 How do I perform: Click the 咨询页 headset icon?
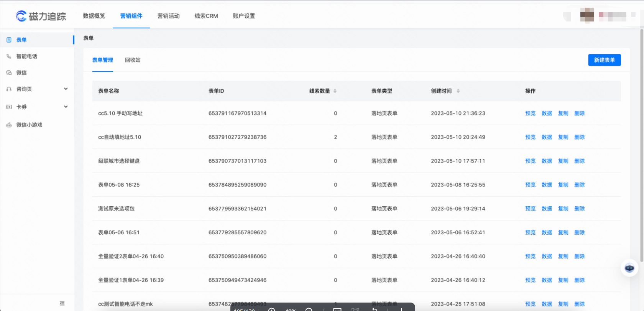point(9,89)
